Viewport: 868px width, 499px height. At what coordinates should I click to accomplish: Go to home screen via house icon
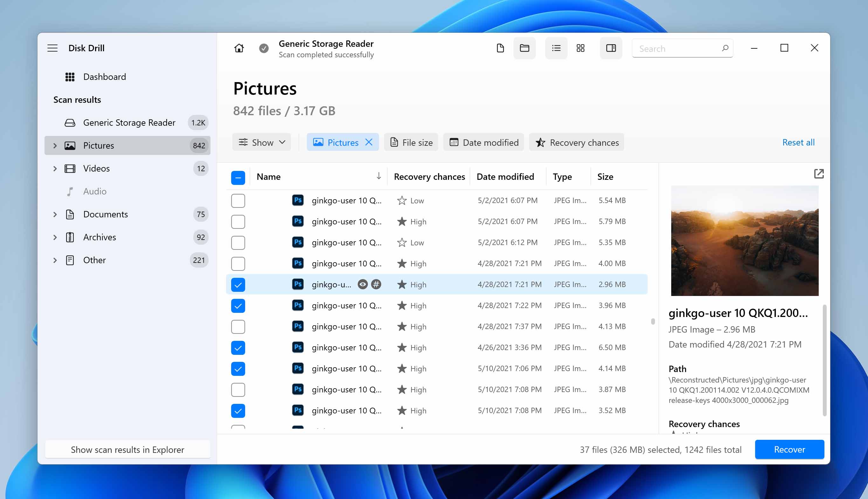pos(239,48)
